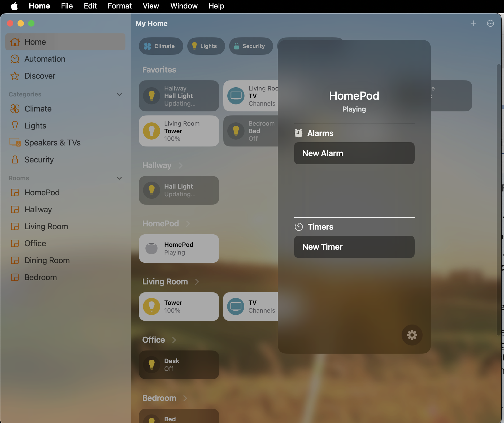
Task: Toggle Tower bulb under Living Room section
Action: [151, 307]
